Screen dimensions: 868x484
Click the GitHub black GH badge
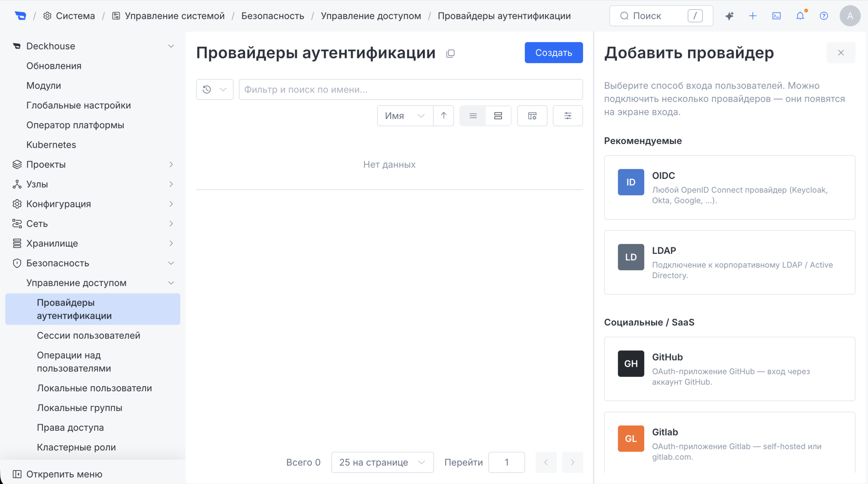click(x=631, y=363)
